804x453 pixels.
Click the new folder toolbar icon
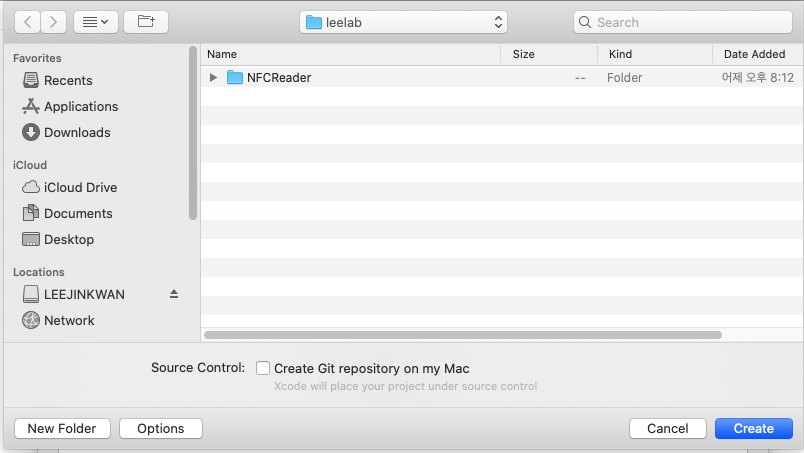[146, 21]
